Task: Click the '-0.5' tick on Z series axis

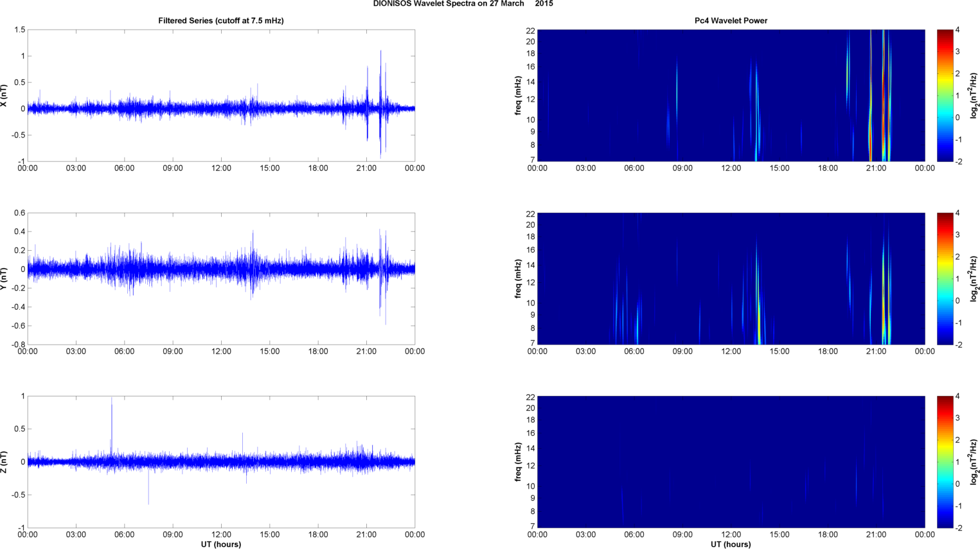Action: (x=18, y=495)
